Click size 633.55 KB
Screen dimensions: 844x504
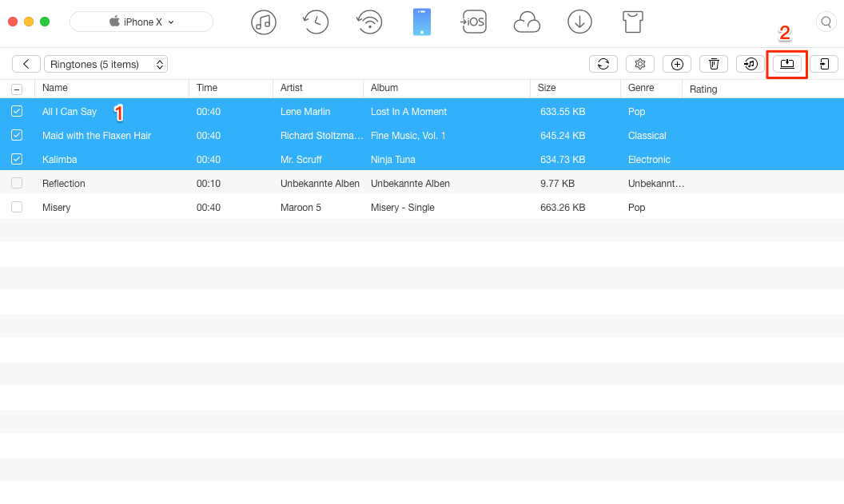pyautogui.click(x=563, y=112)
